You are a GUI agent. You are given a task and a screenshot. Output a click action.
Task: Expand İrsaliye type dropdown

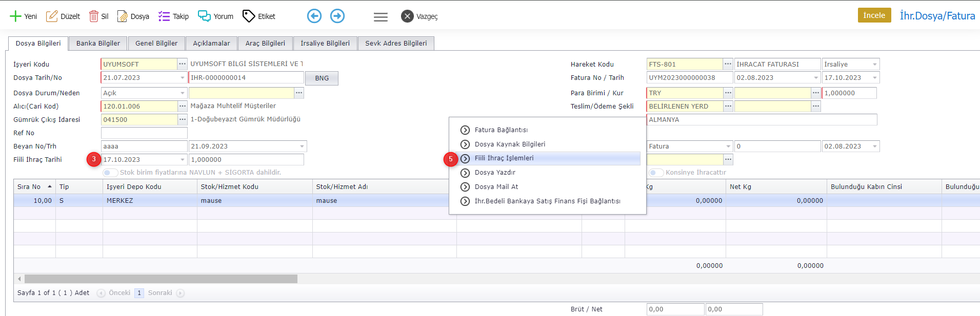tap(875, 65)
